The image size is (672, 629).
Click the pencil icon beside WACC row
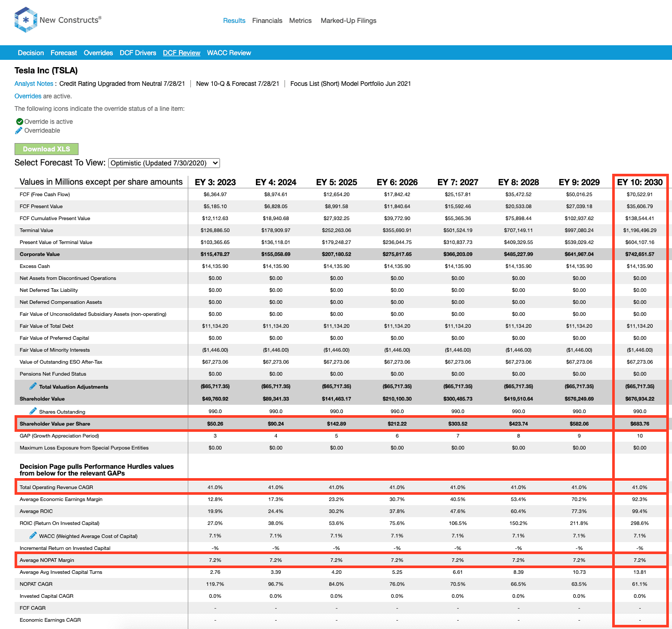click(33, 535)
